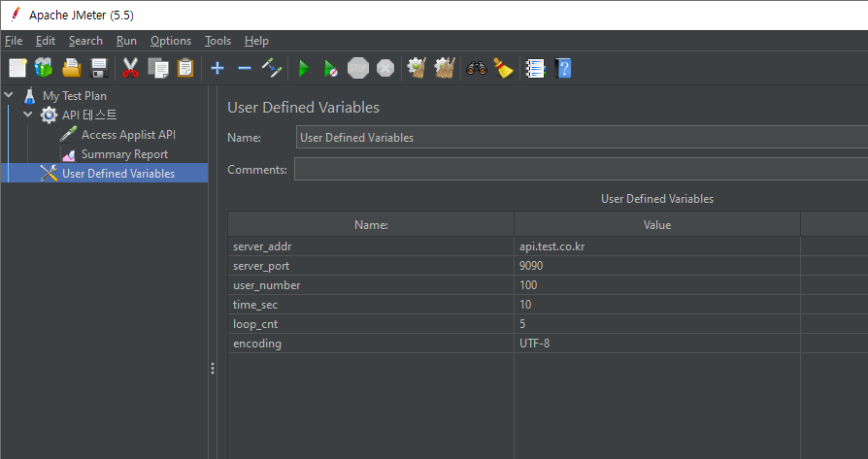Screen dimensions: 868x459
Task: Click the Copy icon in toolbar
Action: 158,68
